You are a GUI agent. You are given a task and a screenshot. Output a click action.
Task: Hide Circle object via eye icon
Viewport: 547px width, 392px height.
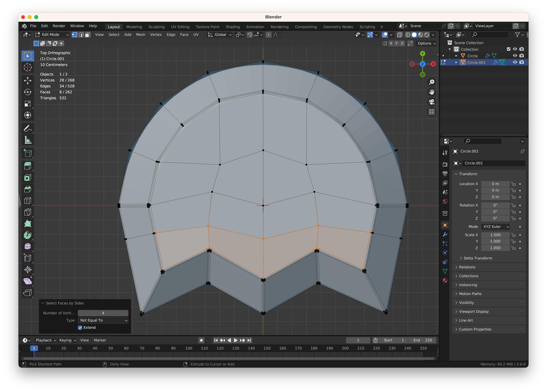pos(515,56)
